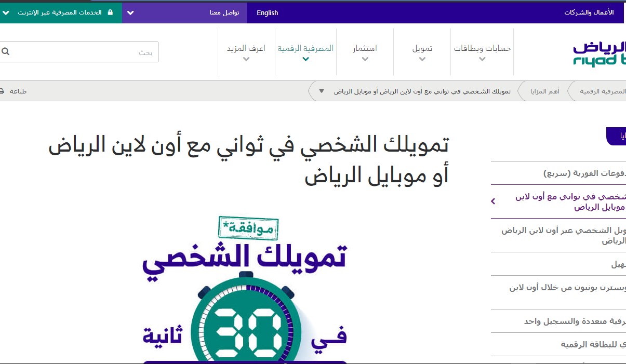Click the طباعة print link
Screen dimensions: 626x364
[x=18, y=91]
